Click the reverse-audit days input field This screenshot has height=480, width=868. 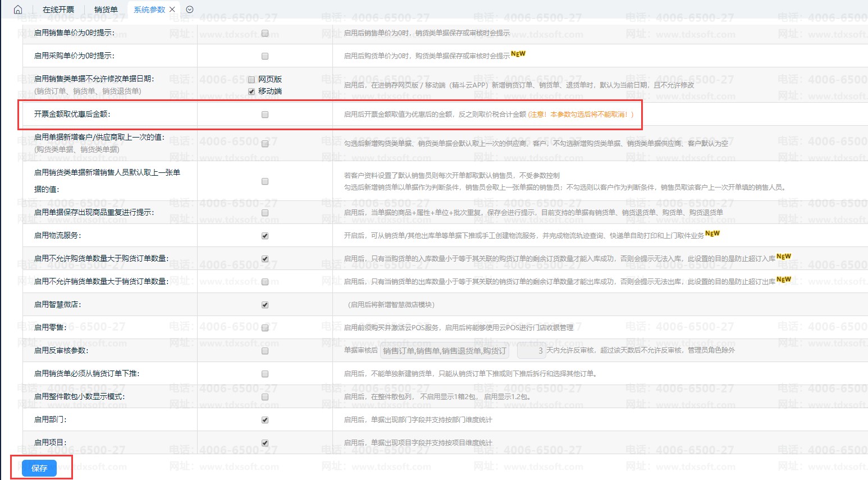coord(531,351)
